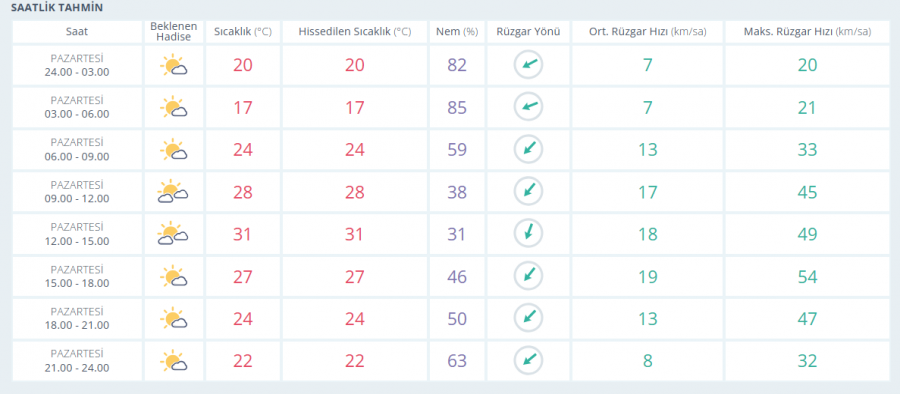Click the wind direction arrow for 06.00 - 09.00

(528, 149)
